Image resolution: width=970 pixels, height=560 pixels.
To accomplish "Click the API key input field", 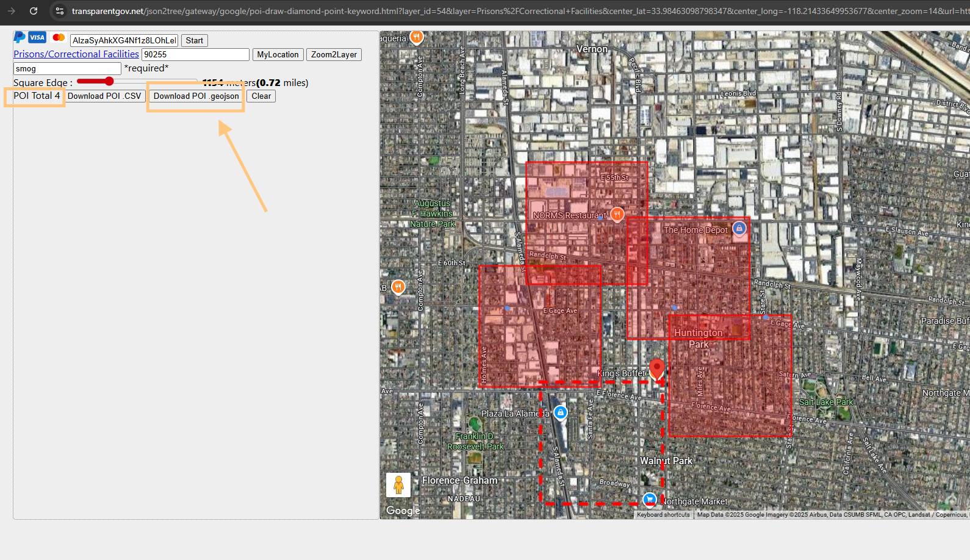I will (124, 40).
